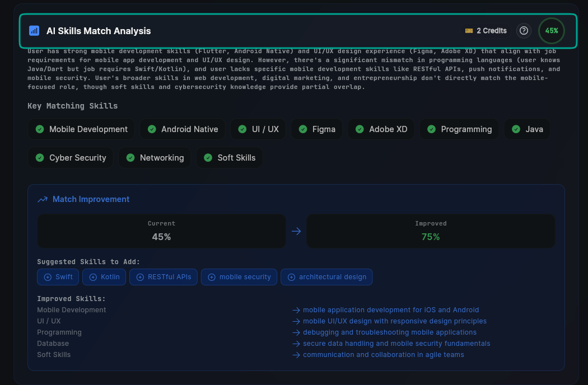Toggle the Soft Skills check indicator
This screenshot has height=385, width=588.
click(x=207, y=157)
